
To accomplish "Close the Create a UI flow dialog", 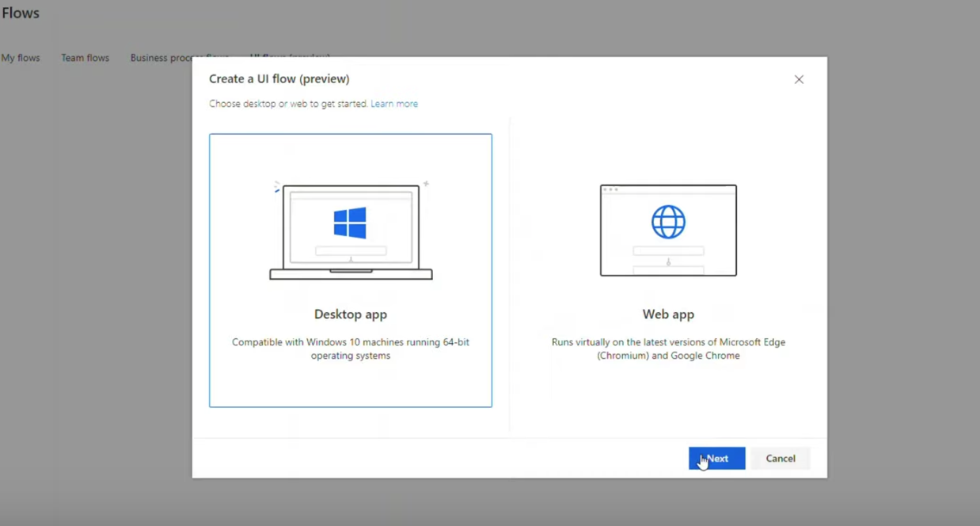I will click(799, 79).
